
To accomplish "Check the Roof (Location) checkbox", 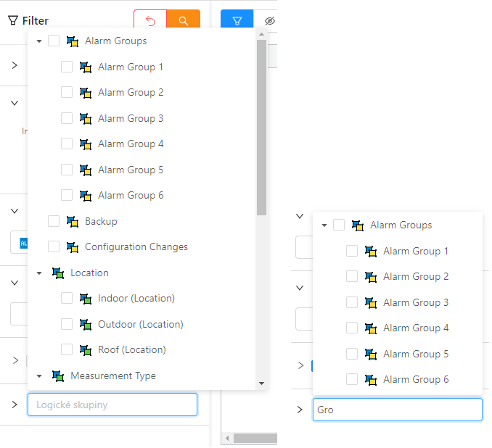I will point(67,349).
